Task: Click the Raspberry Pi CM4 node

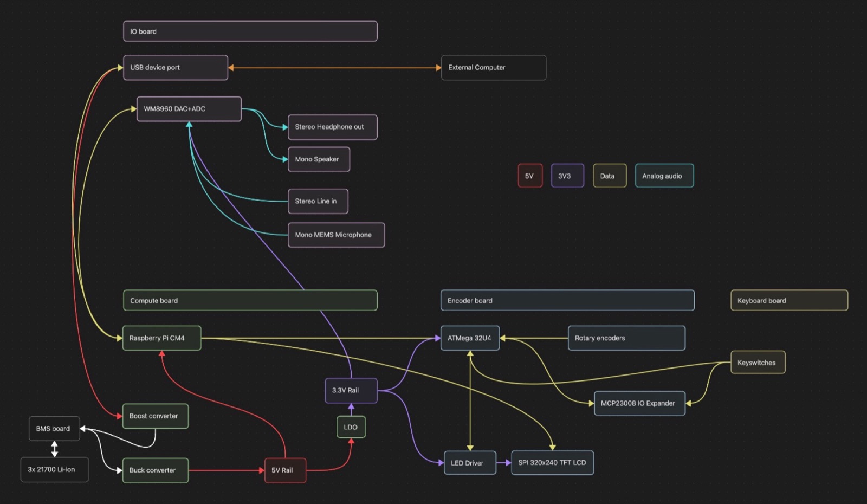Action: click(x=162, y=338)
